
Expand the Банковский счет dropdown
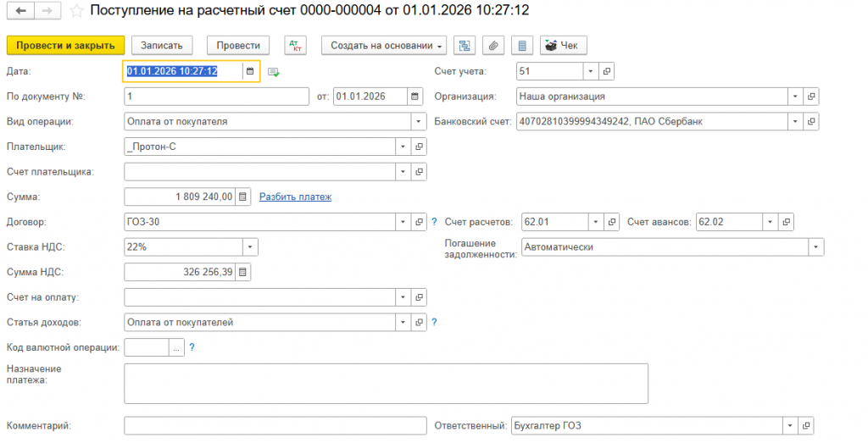(795, 121)
